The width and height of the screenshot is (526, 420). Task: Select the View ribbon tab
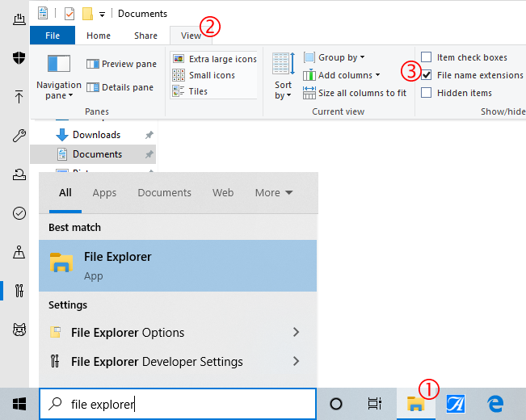coord(191,36)
